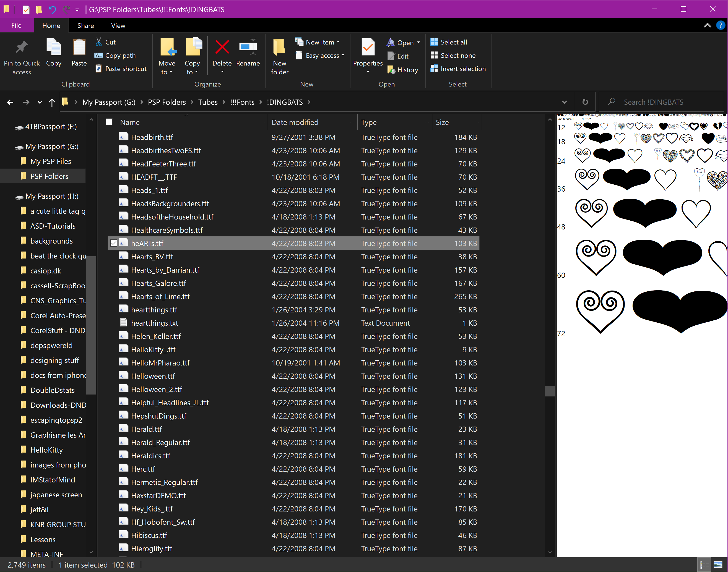Click the up-arrow parent folder icon
728x572 pixels.
pyautogui.click(x=52, y=102)
